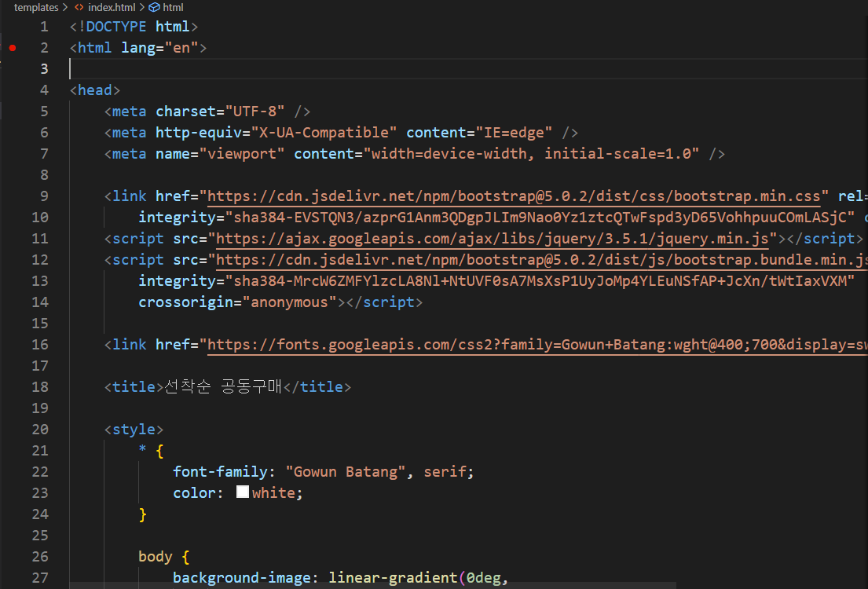Click the cube symbol icon before html breadcrumb

tap(155, 7)
